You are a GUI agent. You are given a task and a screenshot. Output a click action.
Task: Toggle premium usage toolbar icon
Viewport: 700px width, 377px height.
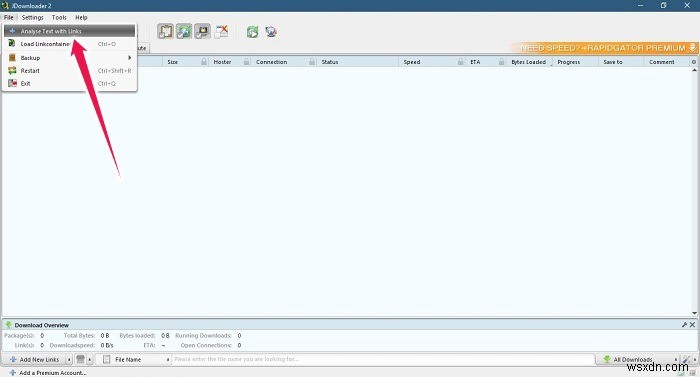[x=202, y=31]
